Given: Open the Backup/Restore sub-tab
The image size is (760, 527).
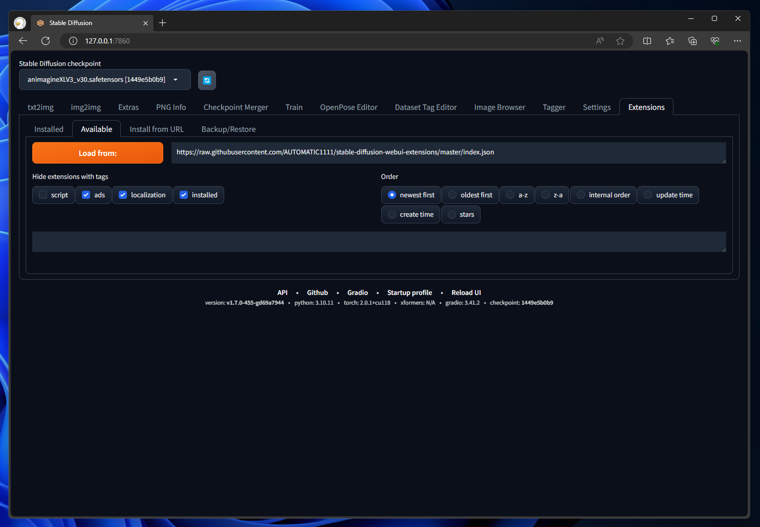Looking at the screenshot, I should 228,129.
